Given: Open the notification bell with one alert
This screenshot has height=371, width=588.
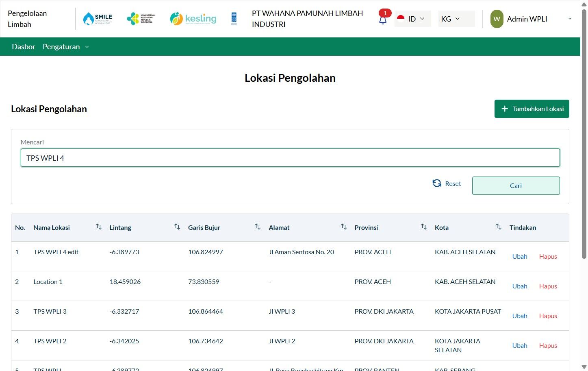Looking at the screenshot, I should [383, 19].
